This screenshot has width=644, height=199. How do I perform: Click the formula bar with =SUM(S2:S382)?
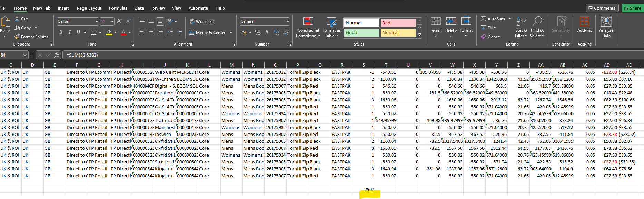[x=354, y=55]
